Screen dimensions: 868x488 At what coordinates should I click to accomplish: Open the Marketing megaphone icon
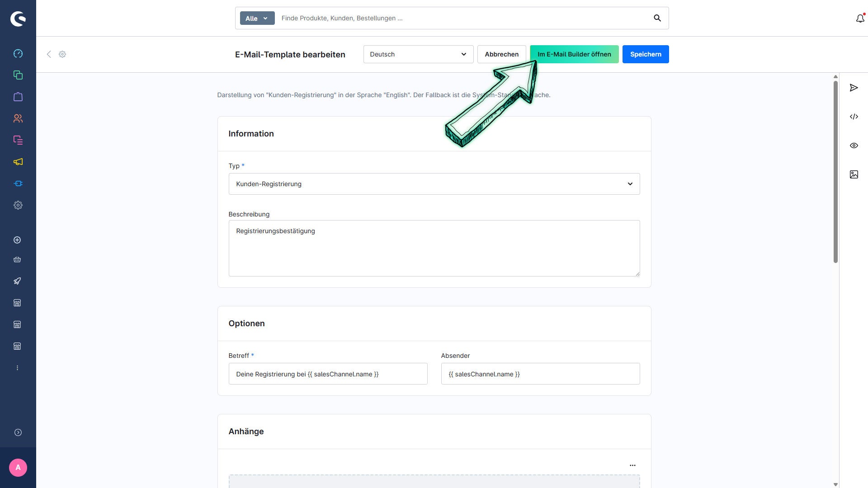pyautogui.click(x=18, y=162)
